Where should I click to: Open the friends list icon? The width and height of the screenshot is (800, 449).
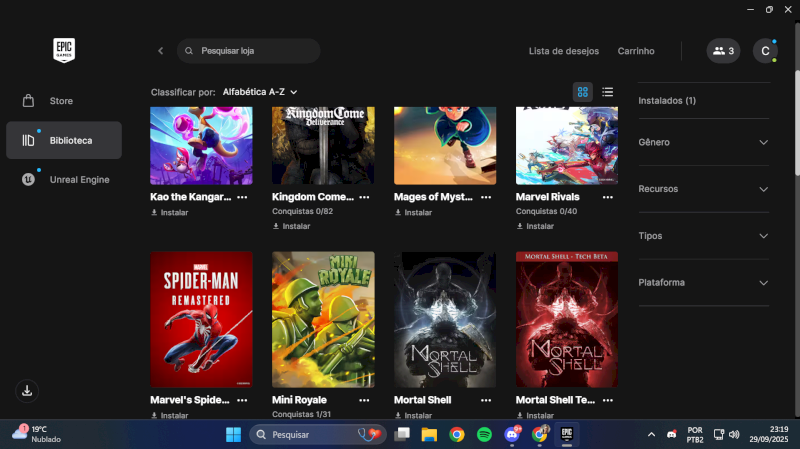click(723, 51)
